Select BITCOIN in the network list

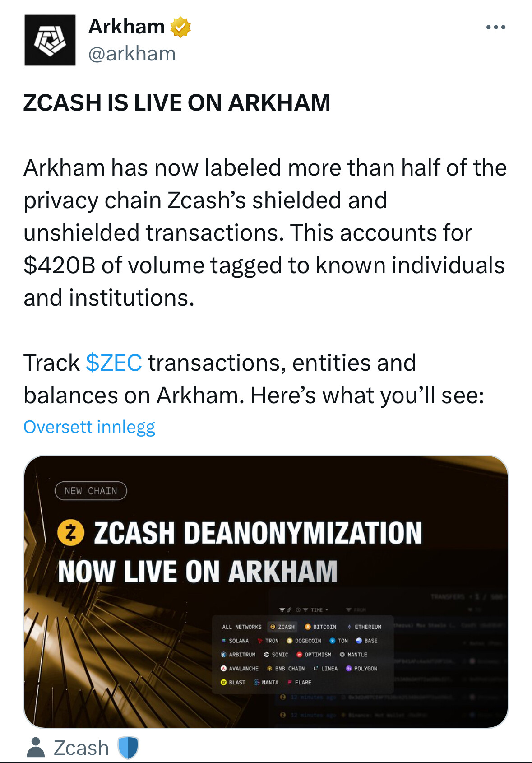(x=320, y=627)
